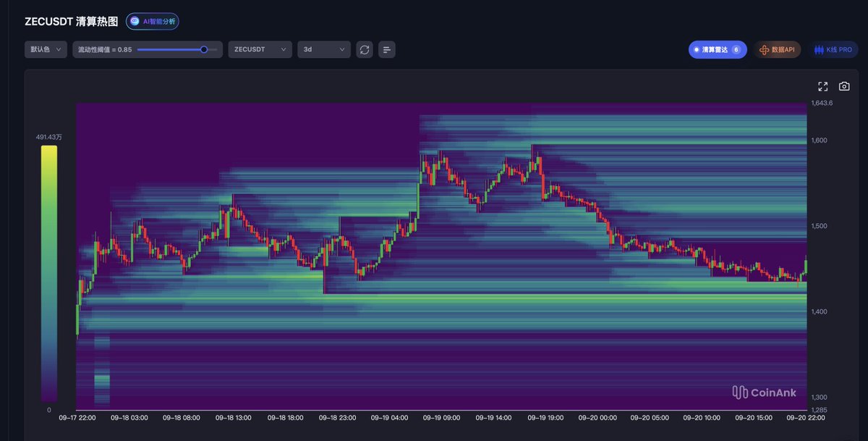
Task: Click the 09-18 03:00 time label
Action: point(129,418)
